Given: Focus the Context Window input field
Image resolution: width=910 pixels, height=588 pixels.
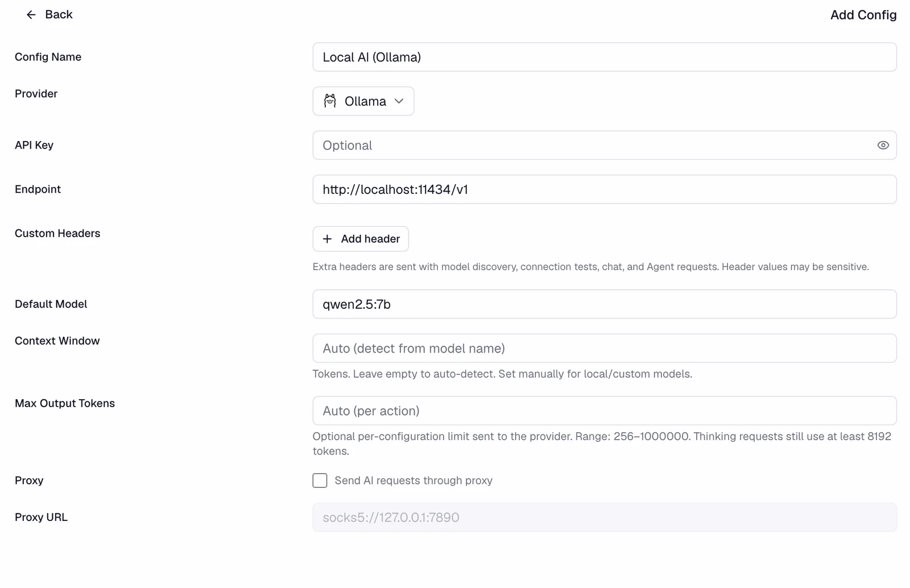Looking at the screenshot, I should [605, 349].
